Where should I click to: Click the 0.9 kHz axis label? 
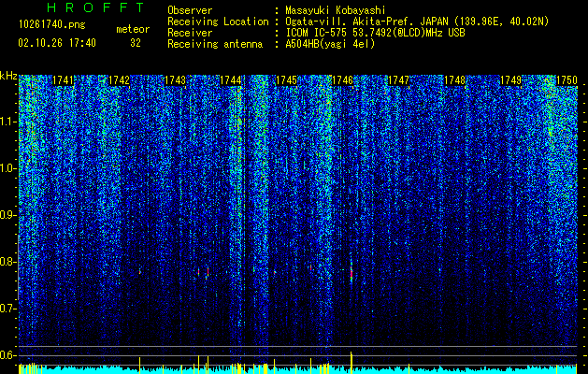(8, 215)
